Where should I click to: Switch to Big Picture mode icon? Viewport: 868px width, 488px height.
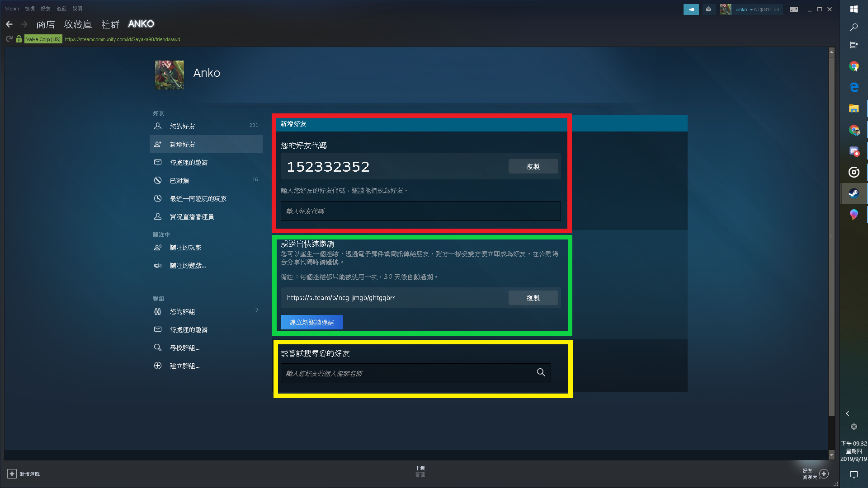point(794,9)
